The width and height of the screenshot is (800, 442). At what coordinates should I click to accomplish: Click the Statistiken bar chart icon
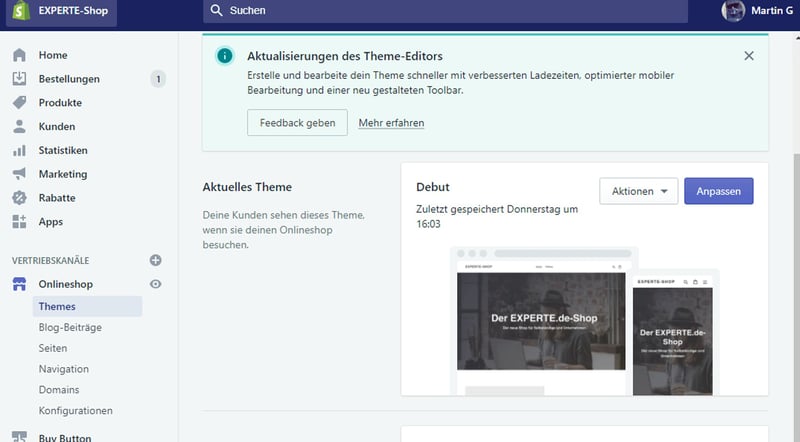(19, 151)
